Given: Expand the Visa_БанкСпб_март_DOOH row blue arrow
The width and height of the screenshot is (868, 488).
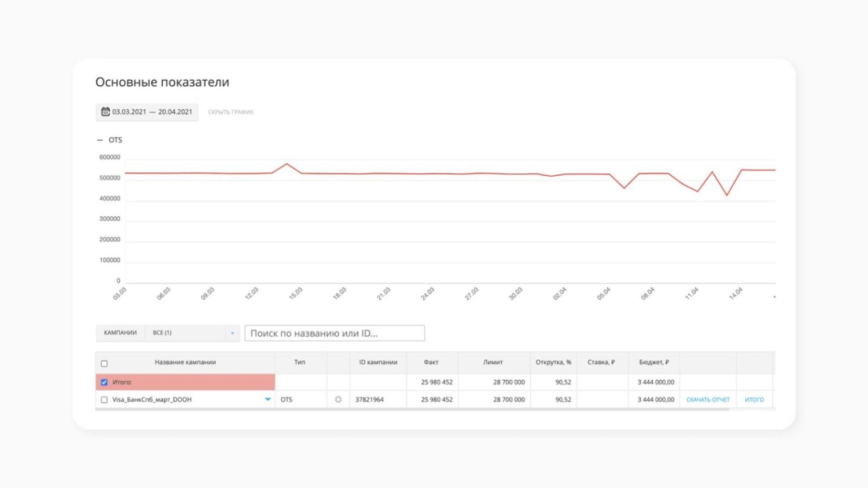Looking at the screenshot, I should point(267,399).
